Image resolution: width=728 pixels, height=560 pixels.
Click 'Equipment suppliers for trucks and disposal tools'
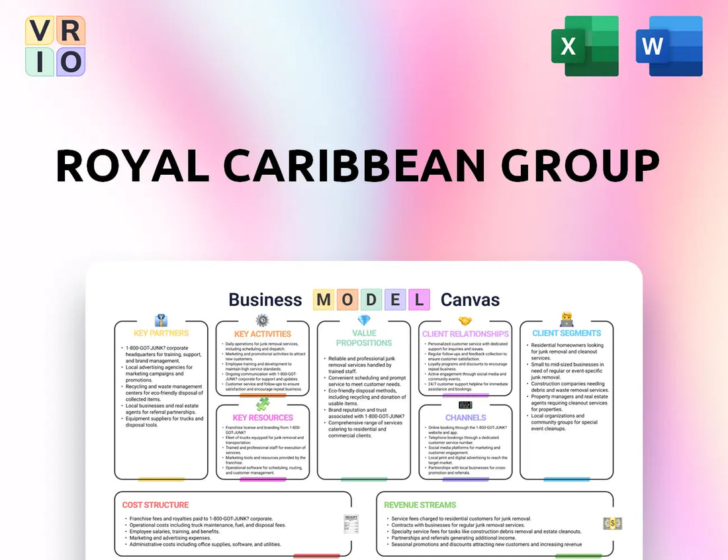click(164, 422)
